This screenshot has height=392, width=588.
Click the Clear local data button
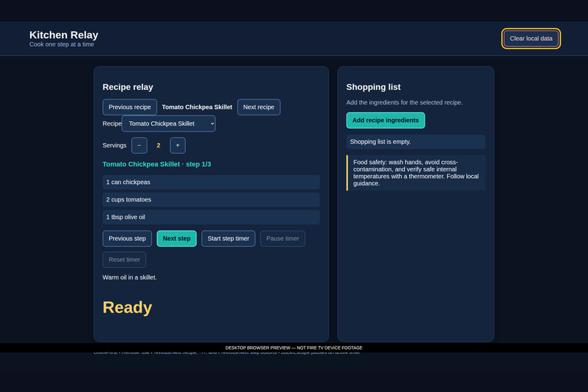530,39
